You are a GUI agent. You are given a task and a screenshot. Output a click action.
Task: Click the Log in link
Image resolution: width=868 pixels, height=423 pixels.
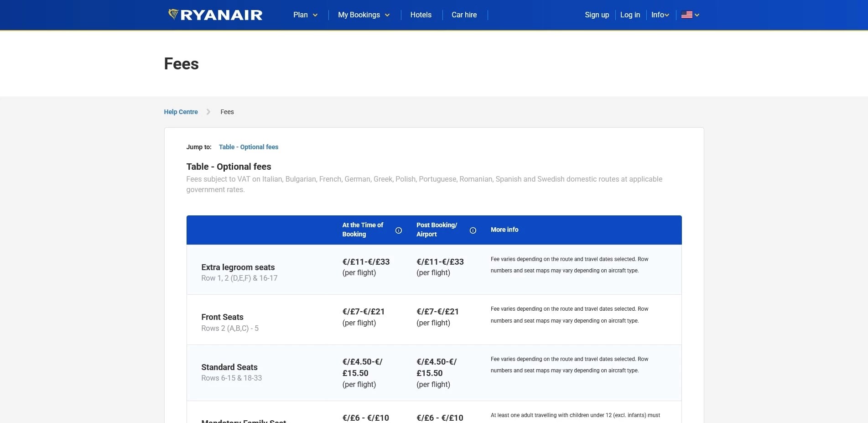coord(630,15)
